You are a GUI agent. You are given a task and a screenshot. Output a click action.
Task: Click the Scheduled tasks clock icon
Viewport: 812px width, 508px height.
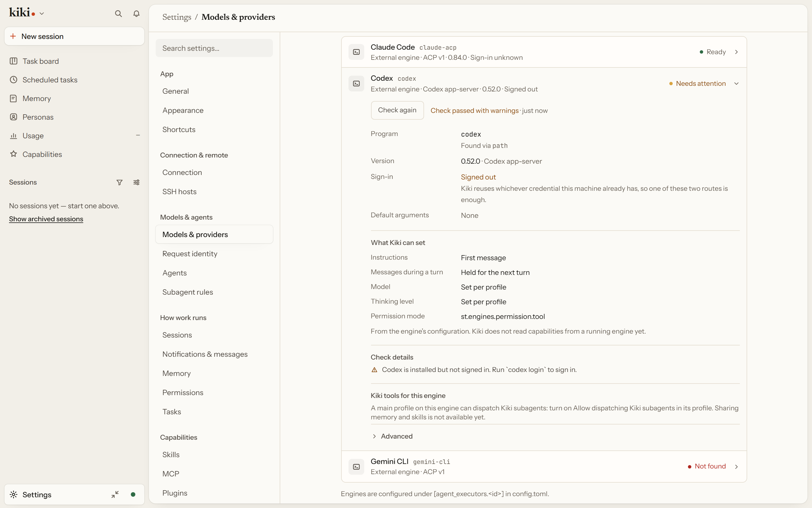pyautogui.click(x=14, y=80)
